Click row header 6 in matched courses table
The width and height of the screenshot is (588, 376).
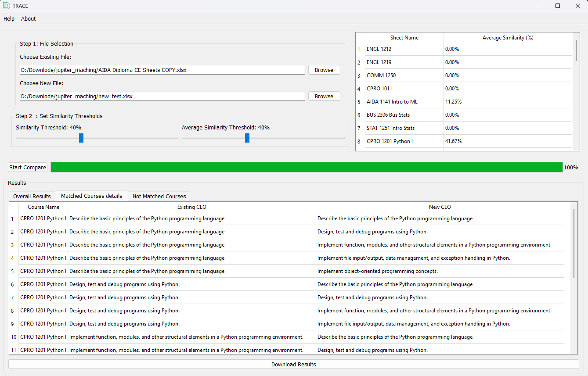pyautogui.click(x=14, y=284)
